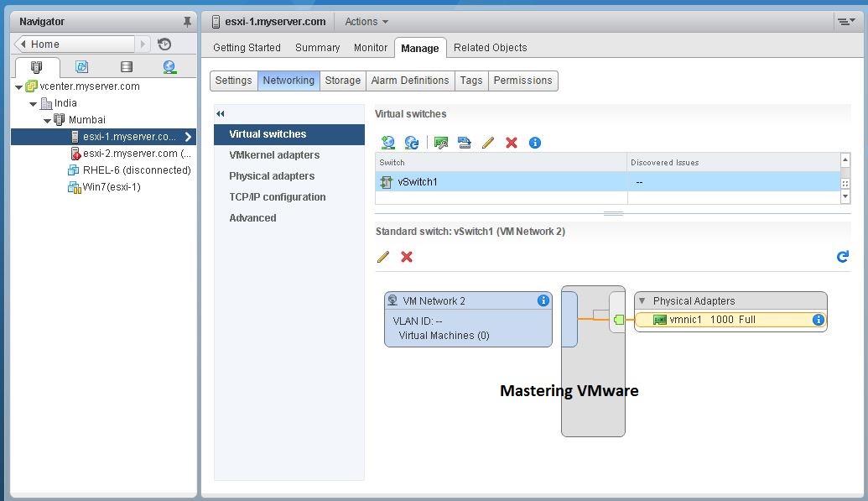Open the Getting Started tab
The width and height of the screenshot is (868, 501).
point(247,48)
